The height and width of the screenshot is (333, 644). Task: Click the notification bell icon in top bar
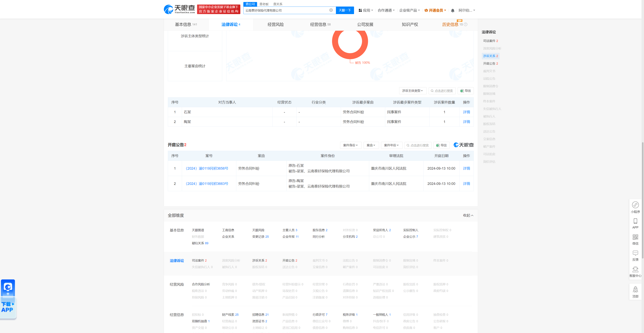(452, 10)
